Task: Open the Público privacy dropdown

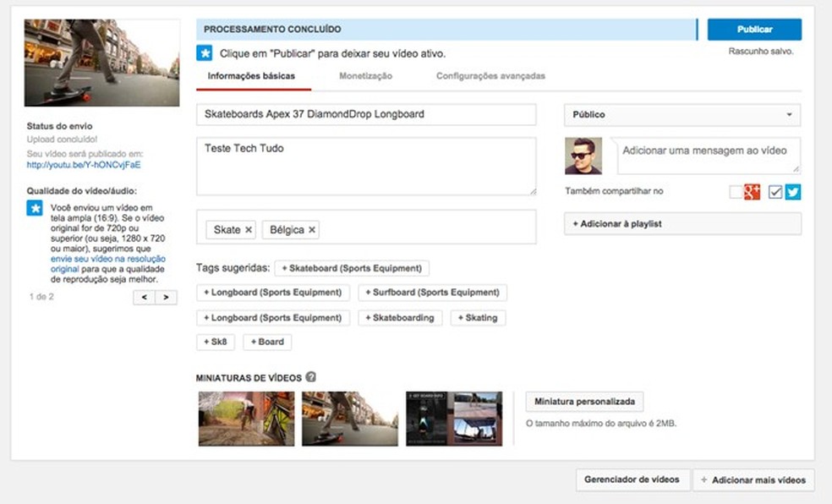Action: pos(682,115)
